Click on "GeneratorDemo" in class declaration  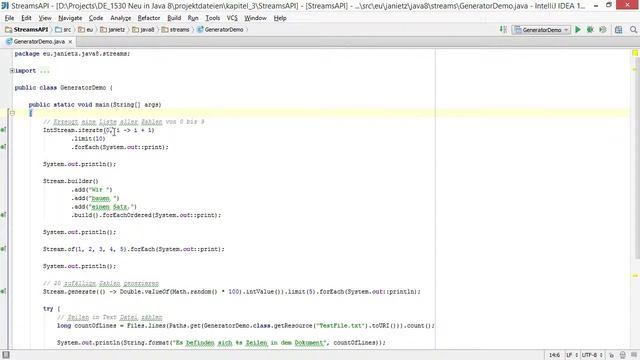(x=83, y=87)
